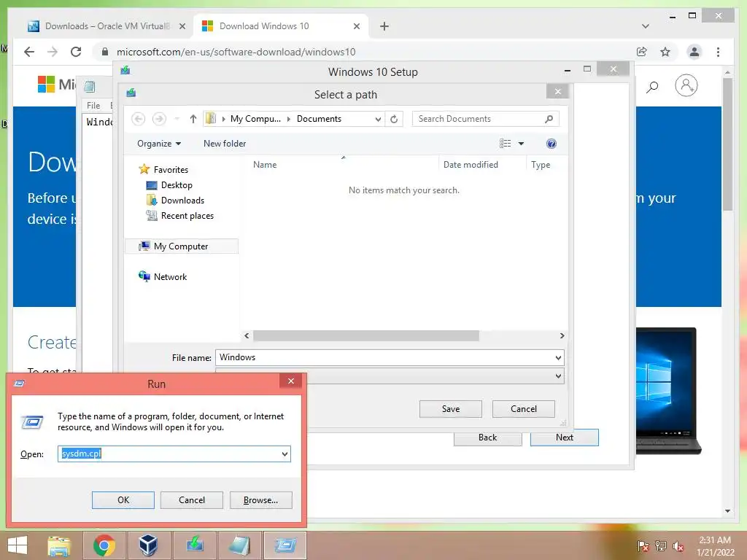Click OK in the Run dialog
Screen dimensions: 747x560
coord(123,500)
